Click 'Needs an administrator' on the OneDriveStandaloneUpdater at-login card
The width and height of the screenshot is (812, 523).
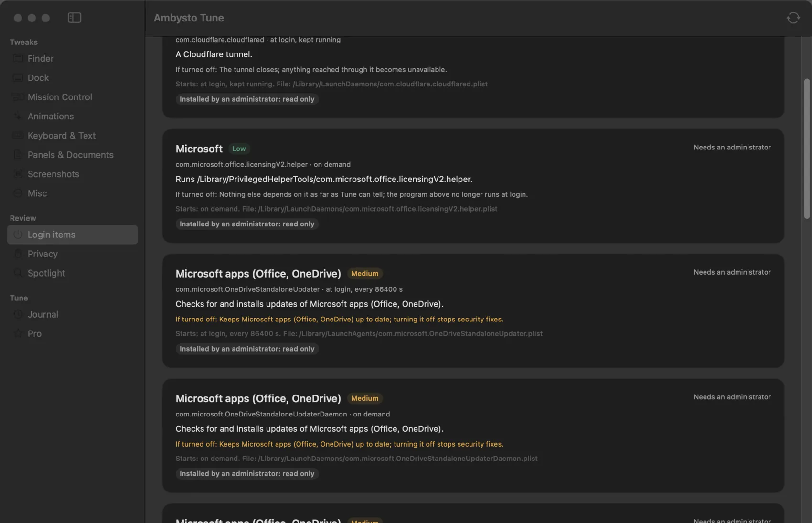pyautogui.click(x=732, y=272)
